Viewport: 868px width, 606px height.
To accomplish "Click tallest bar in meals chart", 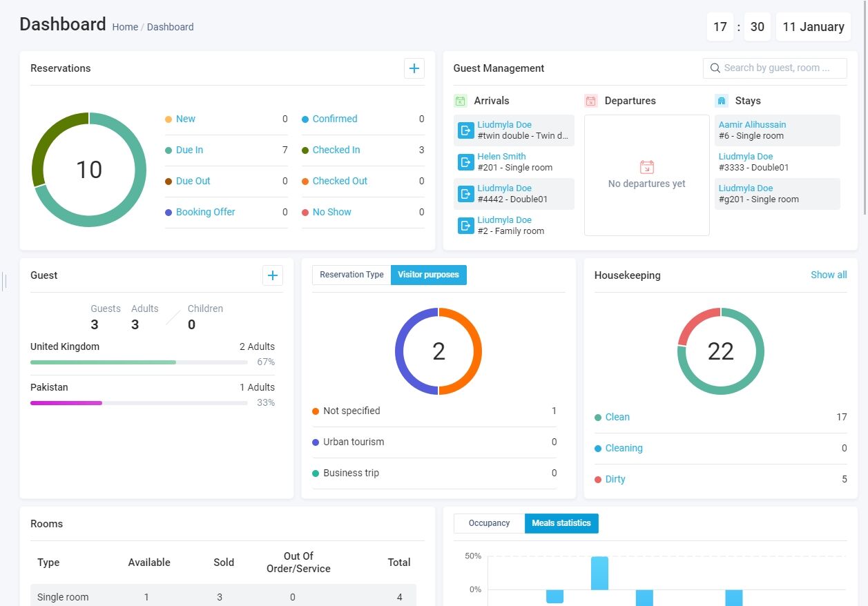I will tap(599, 573).
